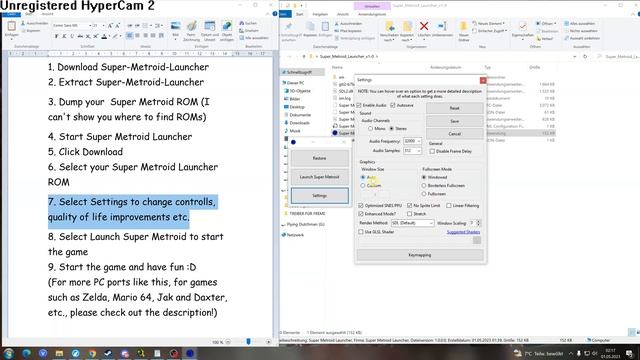
Task: Click Launch Super Metroid button
Action: pos(319,177)
